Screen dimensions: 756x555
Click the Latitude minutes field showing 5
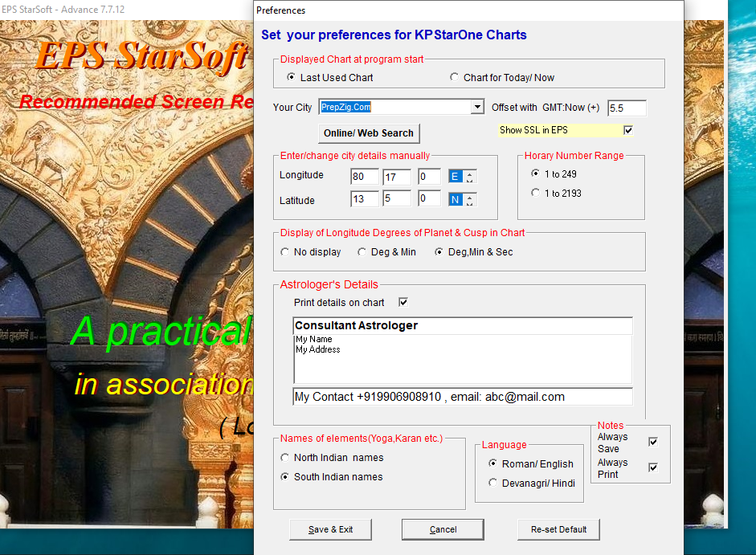(x=397, y=198)
